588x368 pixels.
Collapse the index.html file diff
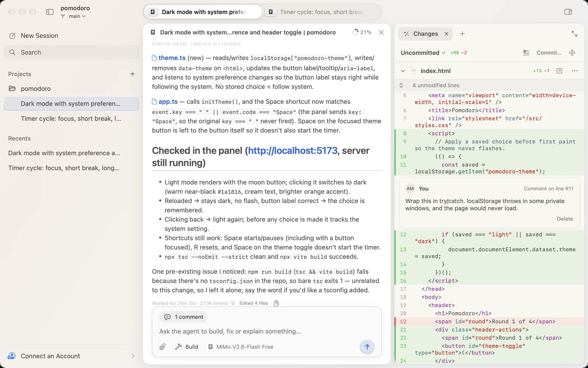(x=403, y=71)
